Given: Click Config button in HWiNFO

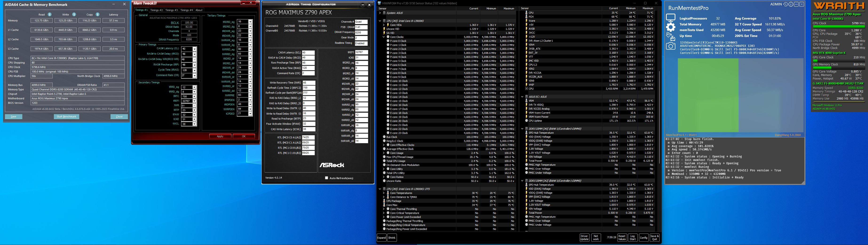Looking at the screenshot, I should [644, 237].
